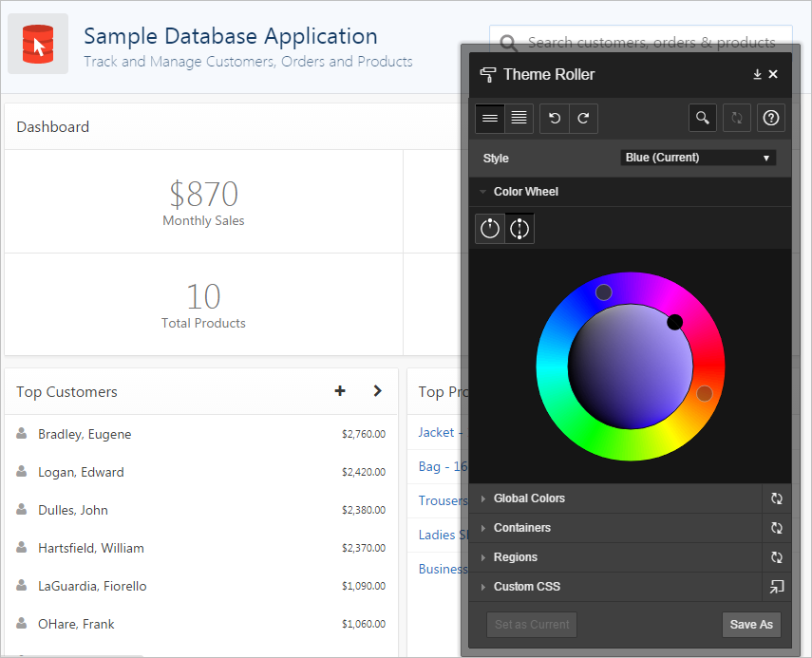Collapse the Color Wheel section

tap(525, 192)
